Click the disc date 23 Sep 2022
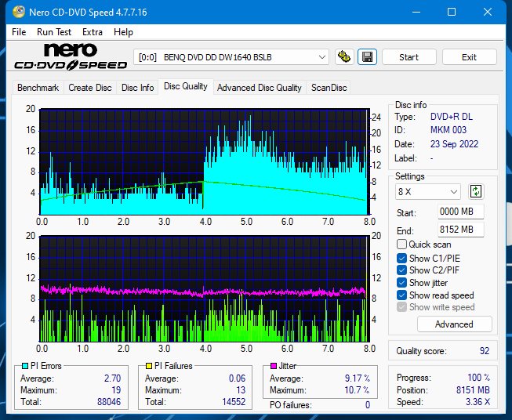Screen dimensions: 512x420 (x=454, y=144)
